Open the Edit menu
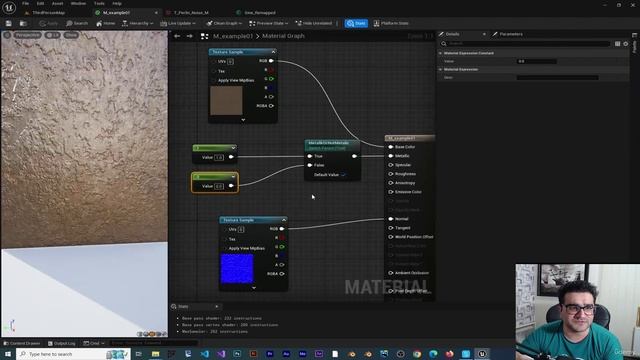 click(40, 3)
